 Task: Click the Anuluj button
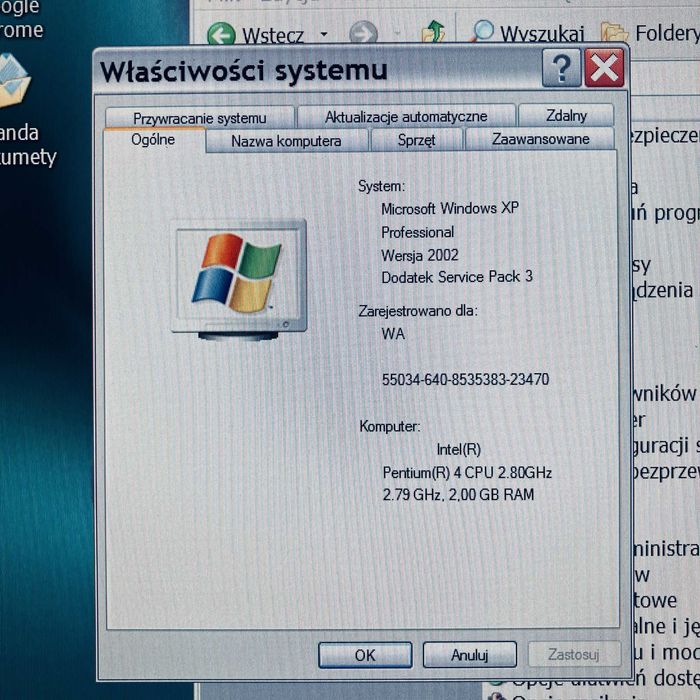(x=469, y=655)
